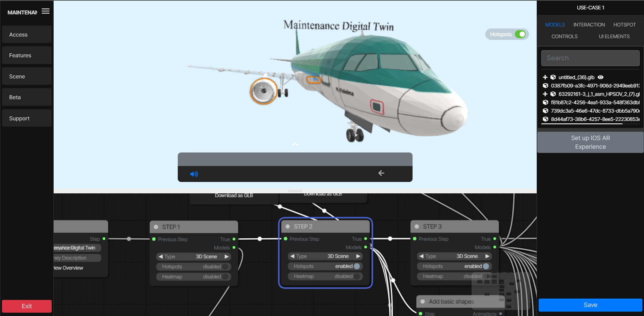Click the back arrow in the caption bar
This screenshot has height=316, width=644.
(381, 173)
